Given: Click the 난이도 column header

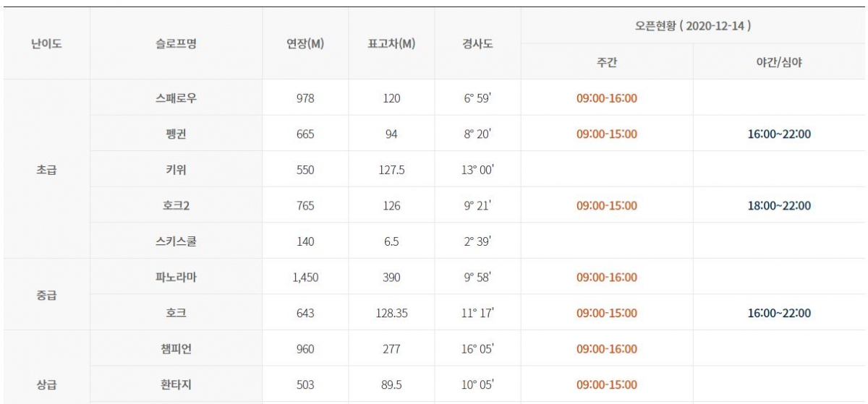Looking at the screenshot, I should coord(47,43).
